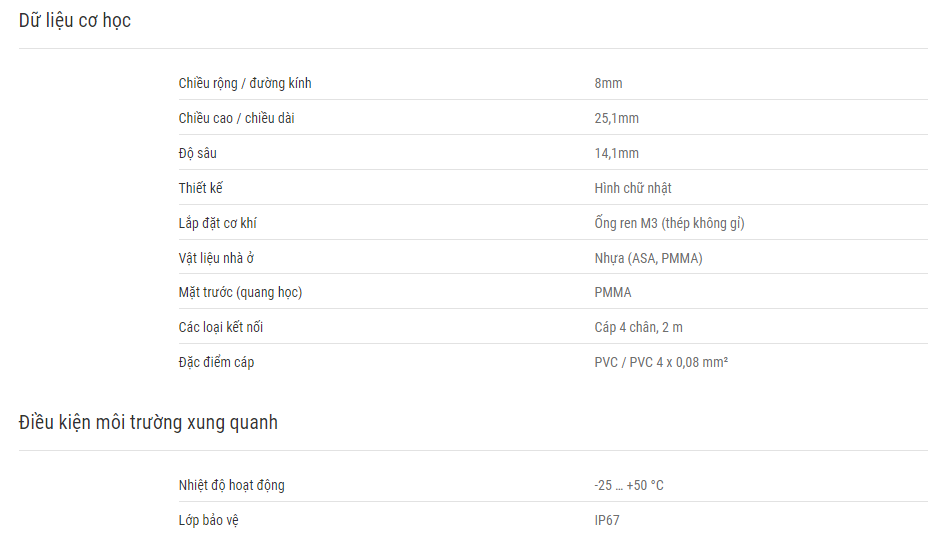Select the '14,1mm' depth value
Image resolution: width=928 pixels, height=541 pixels.
point(617,153)
